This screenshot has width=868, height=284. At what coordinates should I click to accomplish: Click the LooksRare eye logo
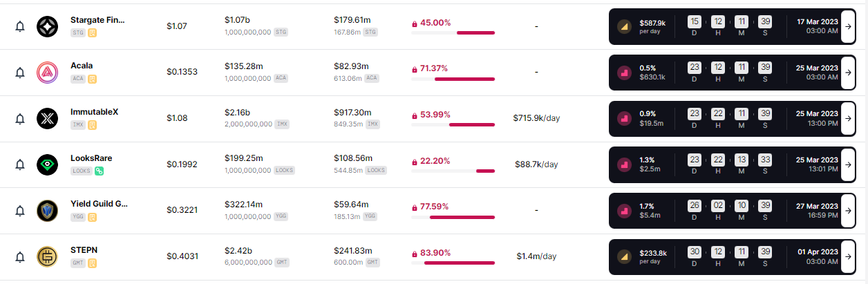tap(48, 164)
